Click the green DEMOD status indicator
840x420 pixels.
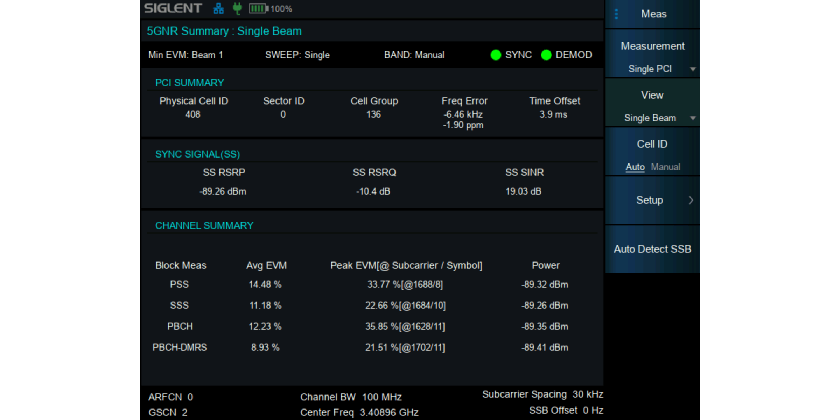pos(546,55)
